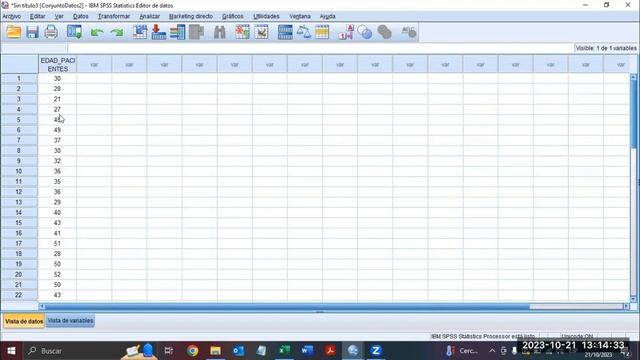This screenshot has width=640, height=360.
Task: Open the Transformar menu
Action: 114,16
